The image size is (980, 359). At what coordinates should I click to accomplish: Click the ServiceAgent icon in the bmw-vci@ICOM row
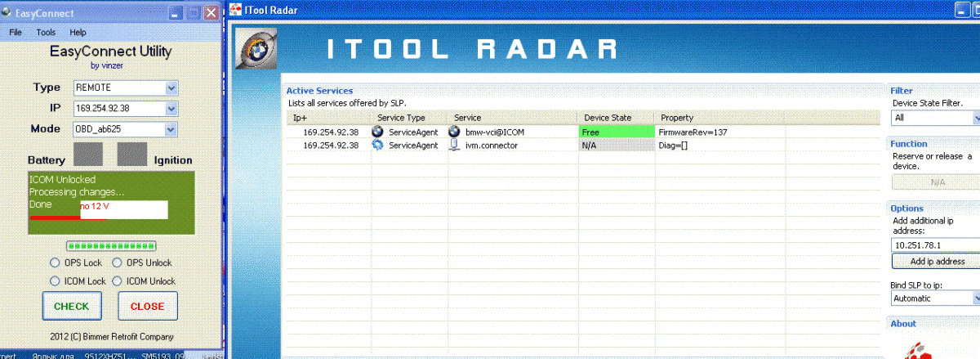[377, 132]
